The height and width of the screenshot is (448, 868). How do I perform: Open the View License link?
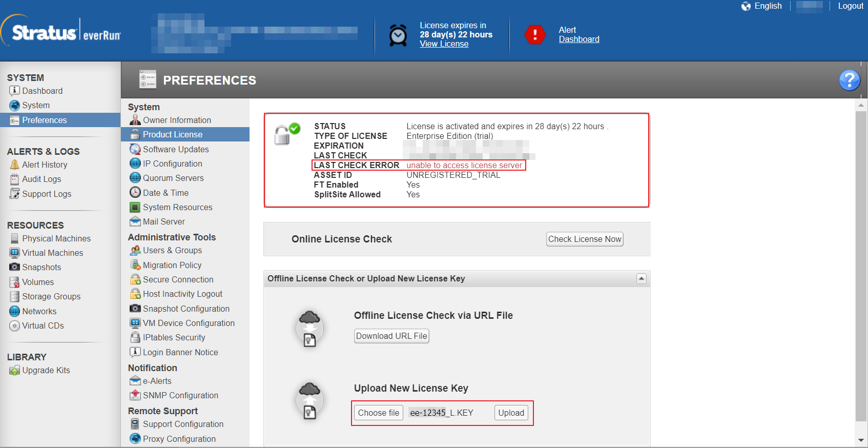(x=444, y=44)
